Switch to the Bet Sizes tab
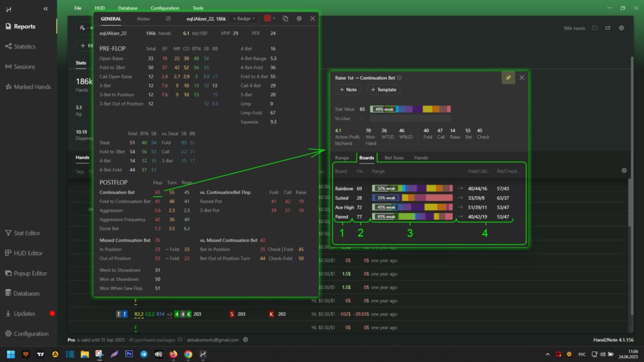Viewport: 644px width, 362px height. tap(394, 158)
